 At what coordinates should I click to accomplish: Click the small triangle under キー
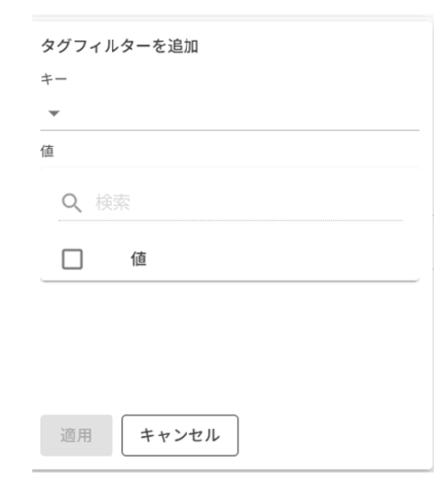[54, 113]
